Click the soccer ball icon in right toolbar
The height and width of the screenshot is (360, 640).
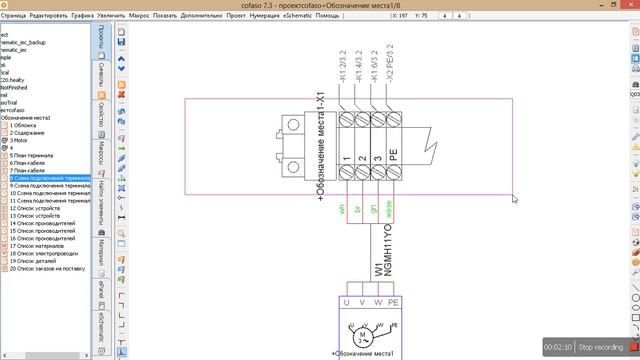[x=636, y=242]
